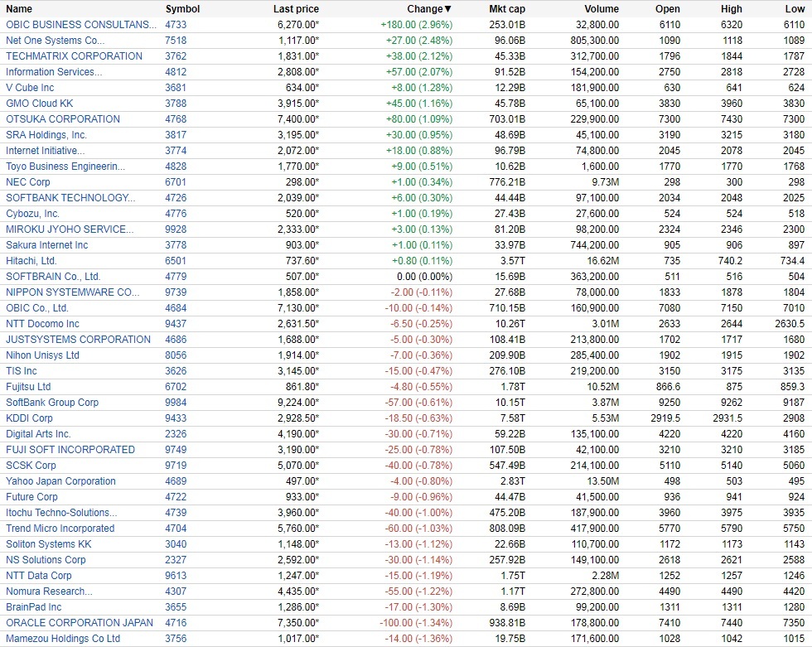Image resolution: width=812 pixels, height=647 pixels.
Task: Click symbol 4716 for Oracle Japan
Action: point(176,623)
